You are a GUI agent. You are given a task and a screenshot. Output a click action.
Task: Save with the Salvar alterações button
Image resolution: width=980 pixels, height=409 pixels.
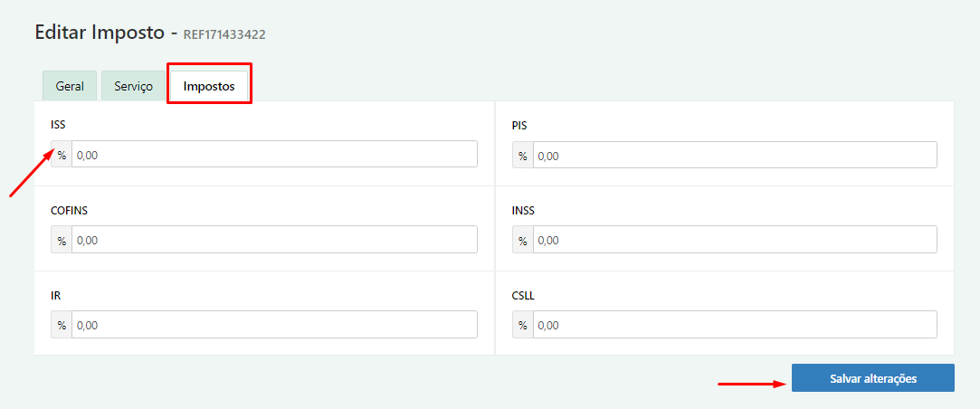873,377
